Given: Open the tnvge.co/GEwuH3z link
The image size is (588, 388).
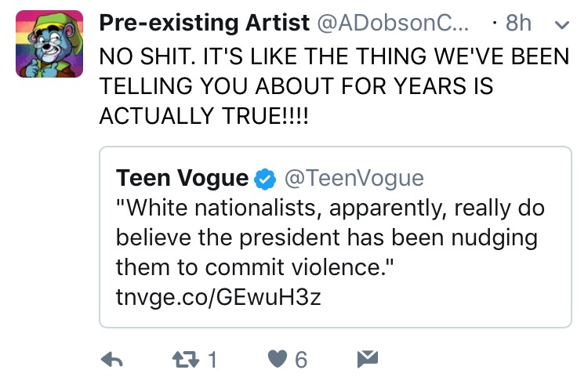Looking at the screenshot, I should [x=218, y=297].
